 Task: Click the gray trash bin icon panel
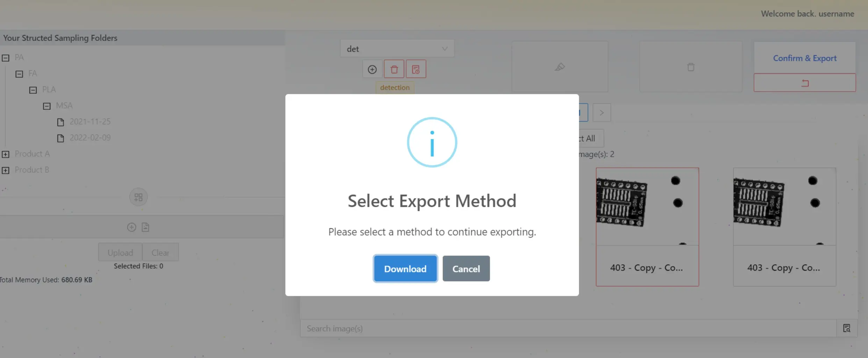(690, 67)
